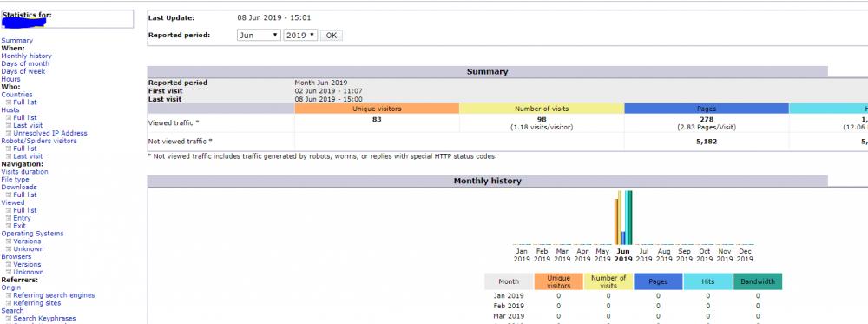Click the page icon beside Downloads Full list
868x324 pixels.
[x=9, y=195]
